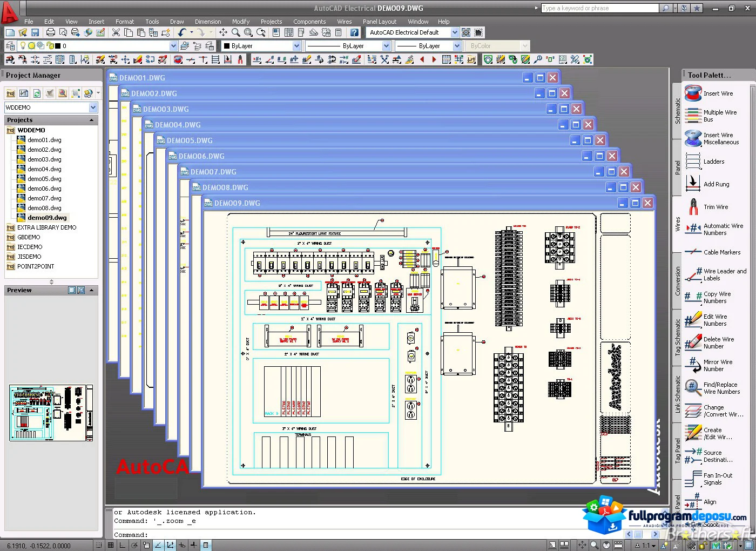This screenshot has width=756, height=551.
Task: Click the black color swatch of layer 0
Action: (x=58, y=46)
